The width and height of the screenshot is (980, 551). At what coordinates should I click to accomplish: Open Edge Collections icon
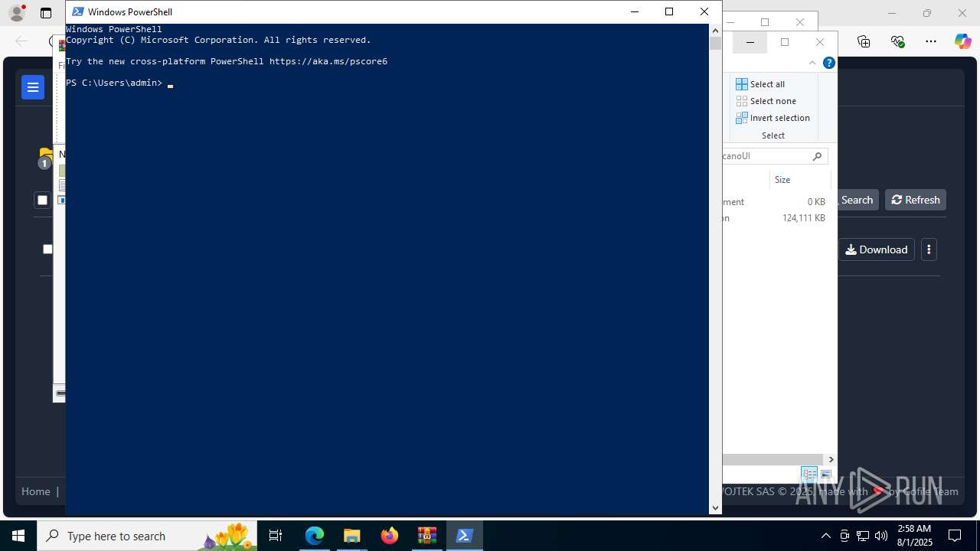864,41
